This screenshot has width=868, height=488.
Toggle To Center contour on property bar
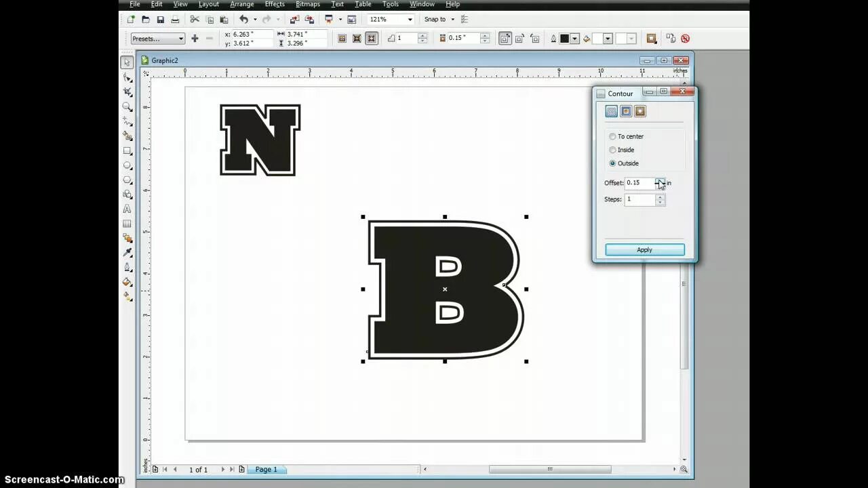342,39
